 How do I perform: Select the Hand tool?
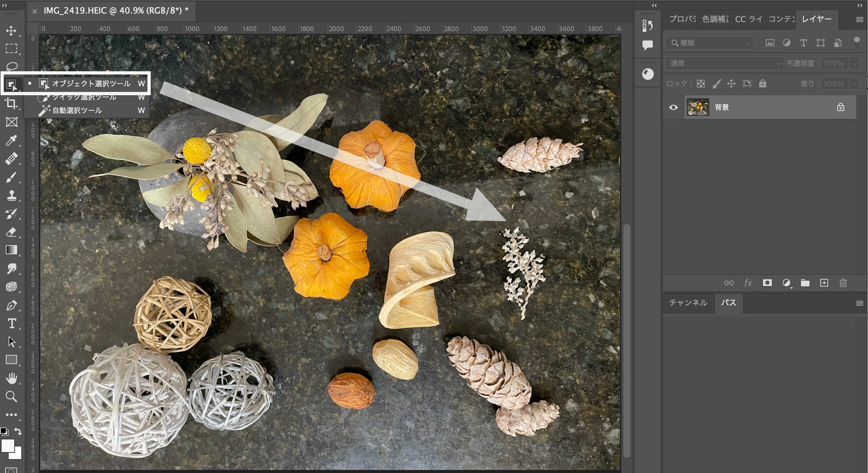(x=11, y=378)
